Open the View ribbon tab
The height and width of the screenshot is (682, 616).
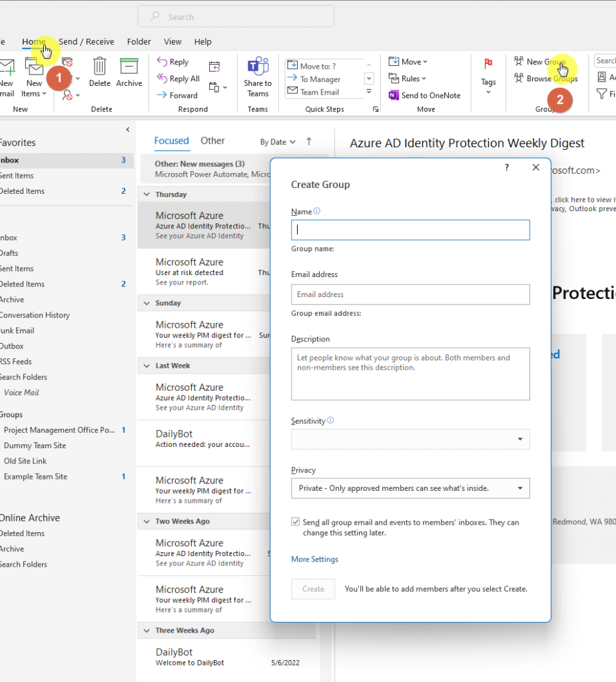(x=172, y=42)
